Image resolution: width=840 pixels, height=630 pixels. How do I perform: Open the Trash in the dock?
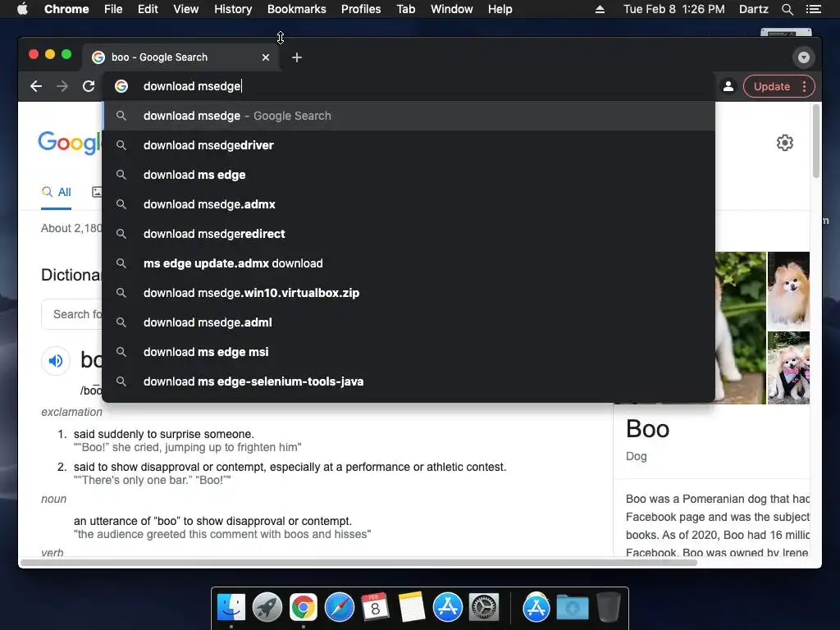click(608, 607)
